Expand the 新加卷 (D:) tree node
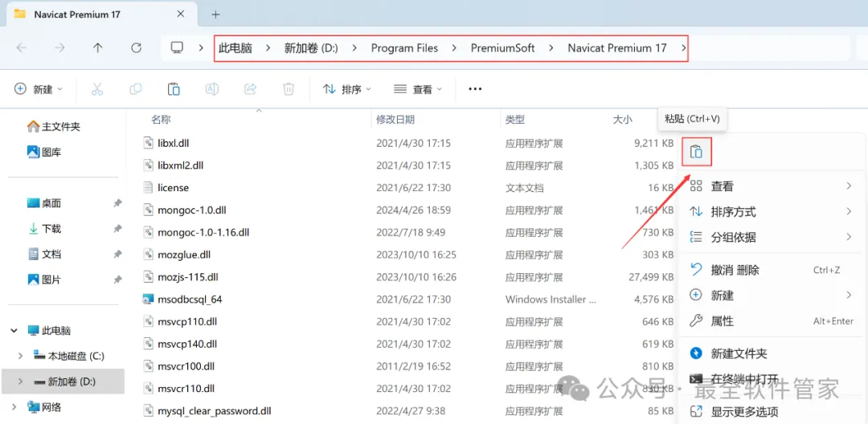 click(20, 381)
